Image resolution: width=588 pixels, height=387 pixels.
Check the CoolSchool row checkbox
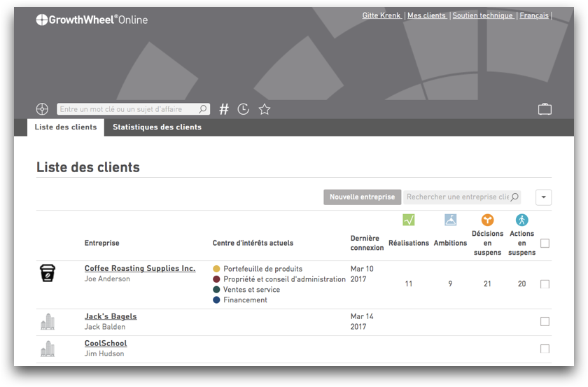tap(545, 349)
